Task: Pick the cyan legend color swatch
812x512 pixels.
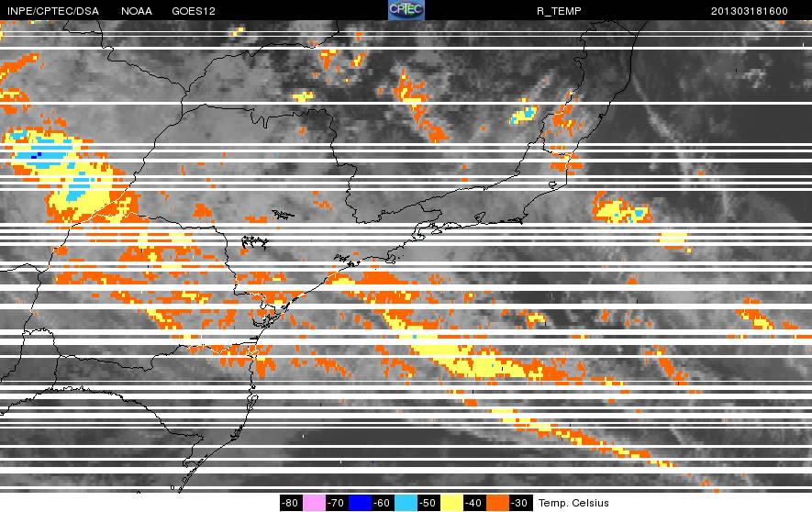Action: coord(406,503)
